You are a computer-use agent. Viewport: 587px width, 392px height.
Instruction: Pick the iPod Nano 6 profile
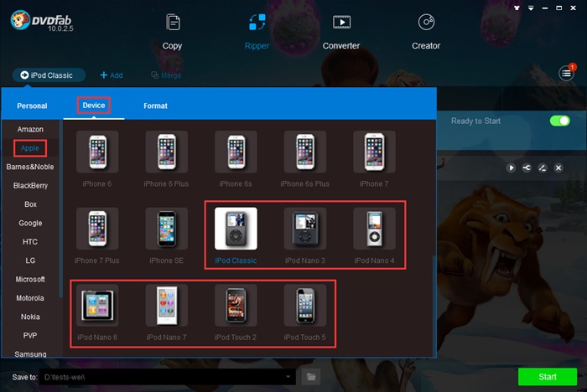pyautogui.click(x=97, y=313)
